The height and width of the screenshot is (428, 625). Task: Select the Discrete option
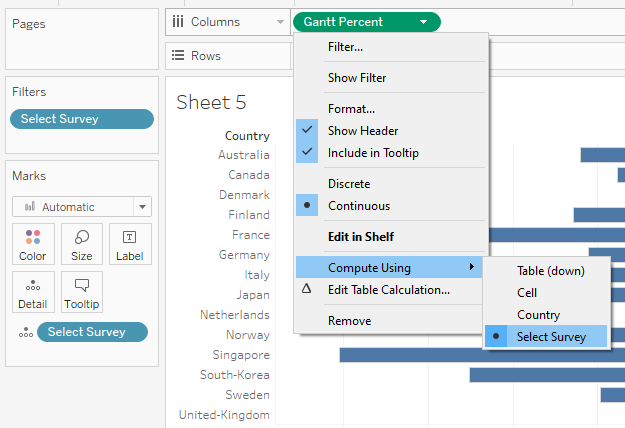[349, 184]
